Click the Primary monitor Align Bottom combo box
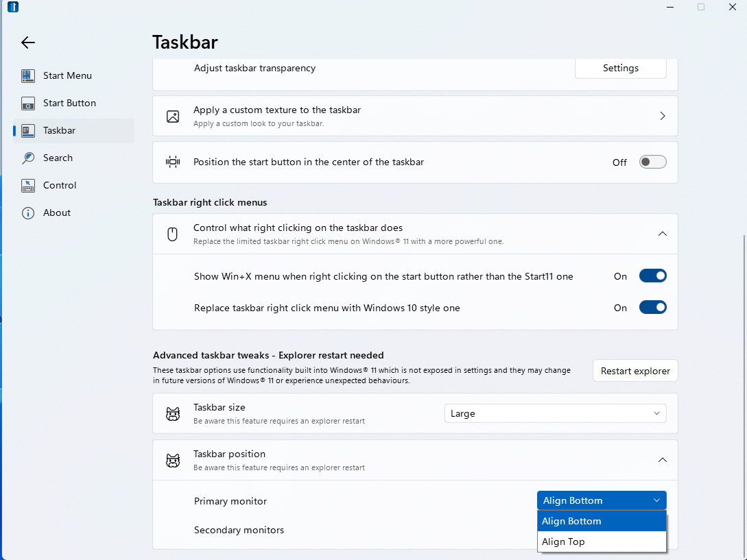 pos(601,500)
